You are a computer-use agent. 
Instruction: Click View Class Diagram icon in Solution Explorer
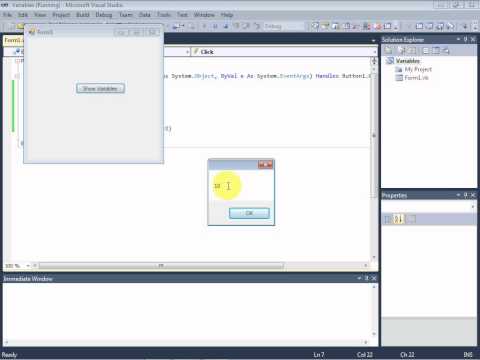(x=446, y=51)
